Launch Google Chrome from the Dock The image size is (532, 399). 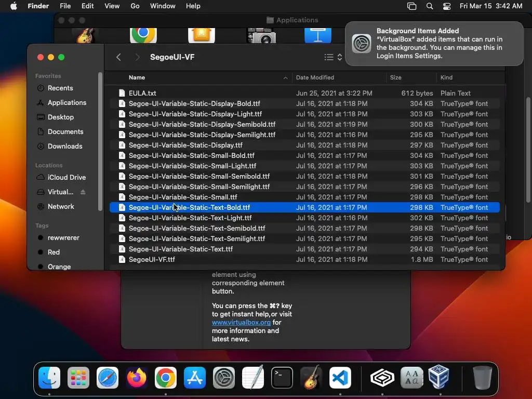tap(166, 378)
